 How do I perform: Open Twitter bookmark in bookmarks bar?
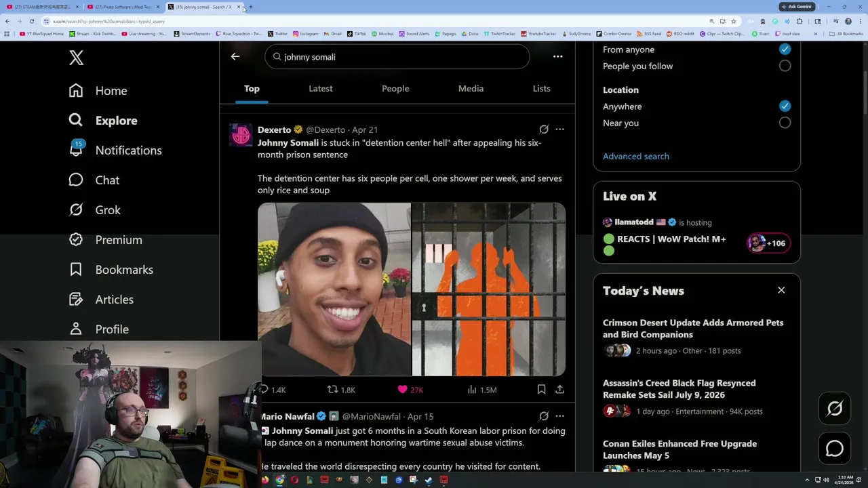[x=277, y=33]
